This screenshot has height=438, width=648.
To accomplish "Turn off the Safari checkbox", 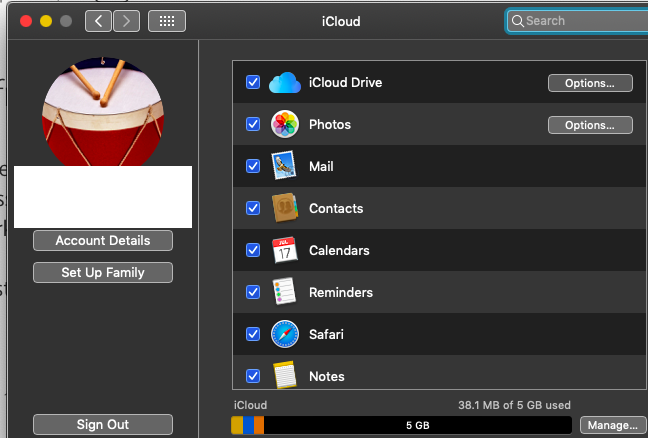I will click(253, 334).
